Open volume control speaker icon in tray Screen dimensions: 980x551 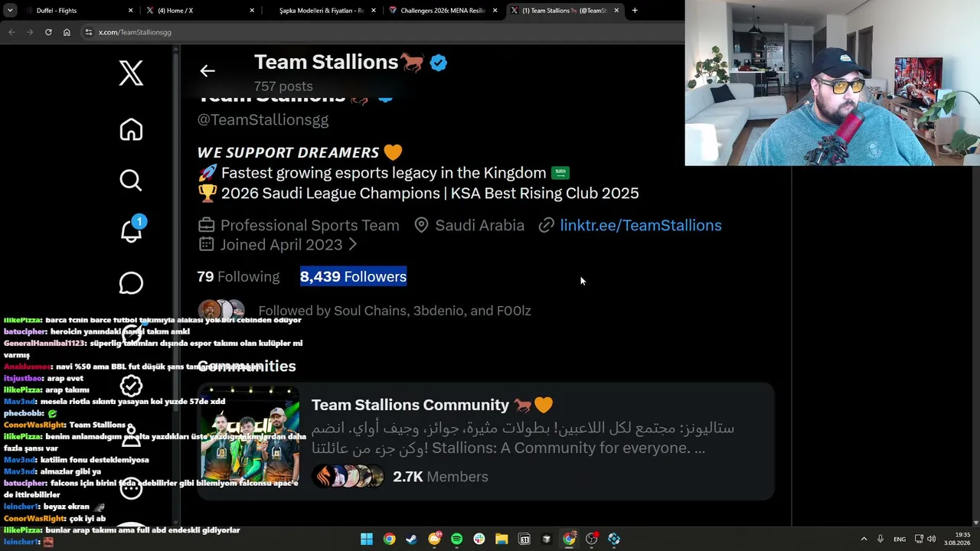coord(932,540)
